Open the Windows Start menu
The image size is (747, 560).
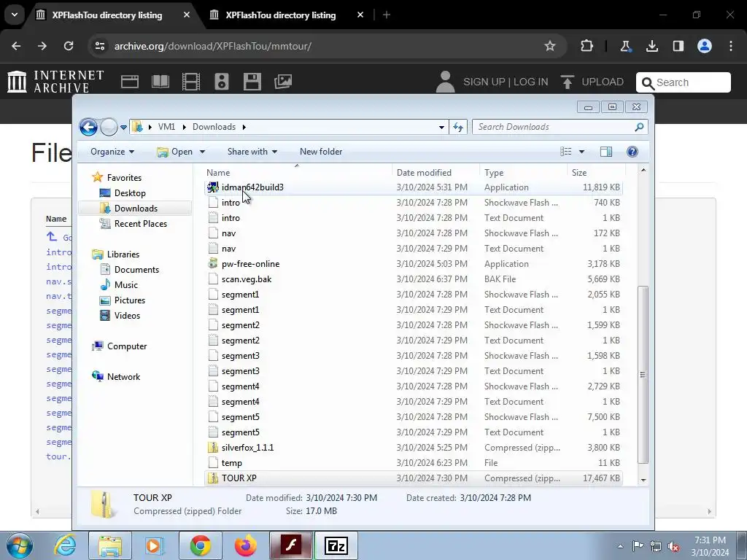click(x=18, y=545)
